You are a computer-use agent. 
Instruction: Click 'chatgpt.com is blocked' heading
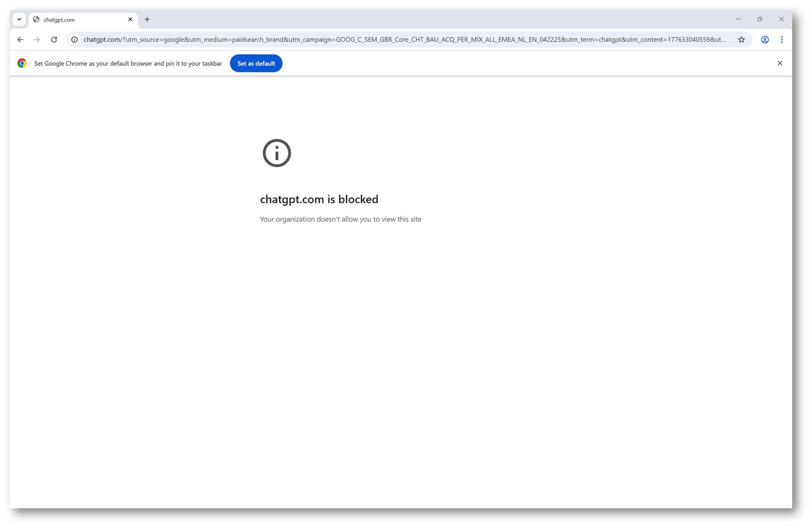(x=319, y=199)
